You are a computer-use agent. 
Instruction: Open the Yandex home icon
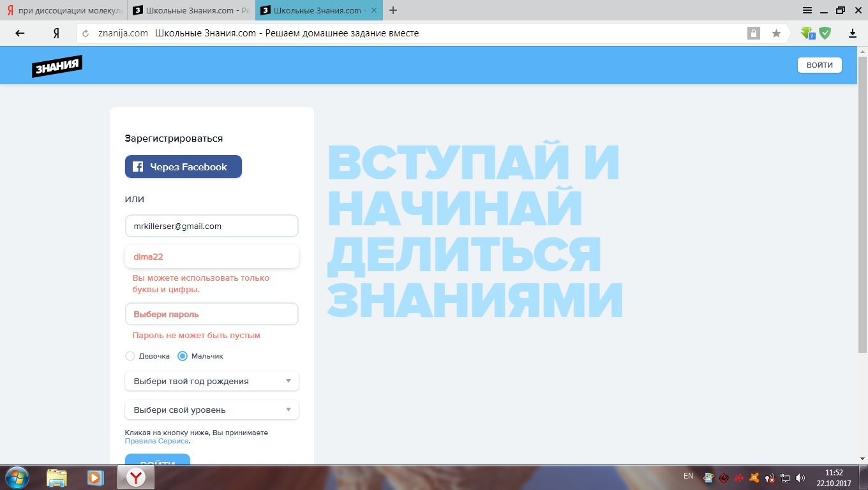click(x=56, y=33)
